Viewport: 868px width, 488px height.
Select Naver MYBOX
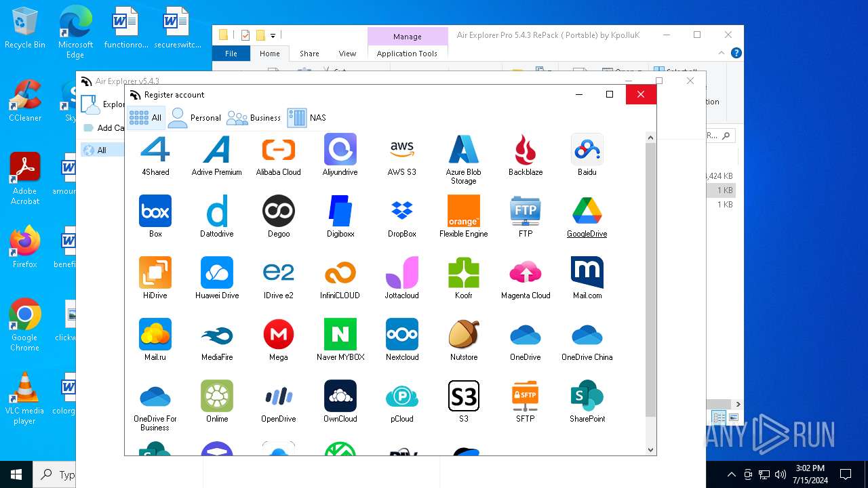[340, 340]
